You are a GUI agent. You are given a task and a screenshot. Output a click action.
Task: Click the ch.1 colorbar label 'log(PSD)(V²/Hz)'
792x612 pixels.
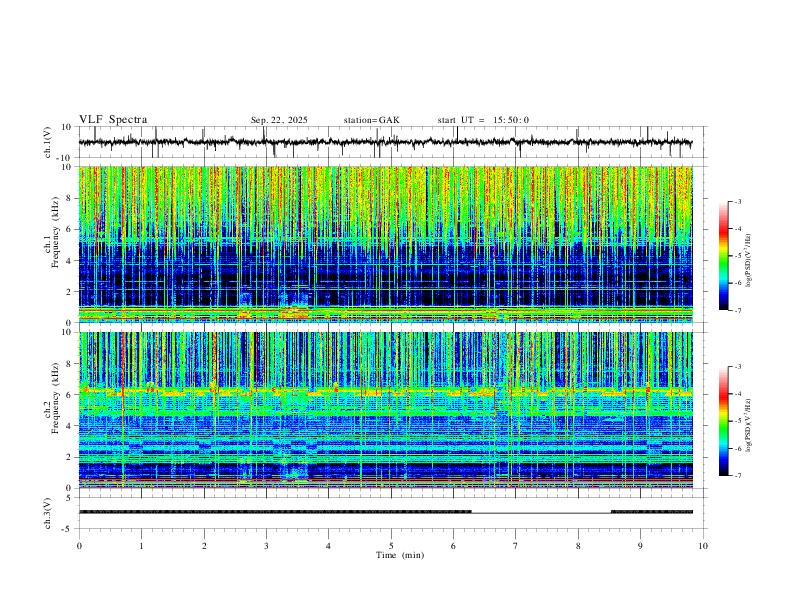[x=748, y=260]
